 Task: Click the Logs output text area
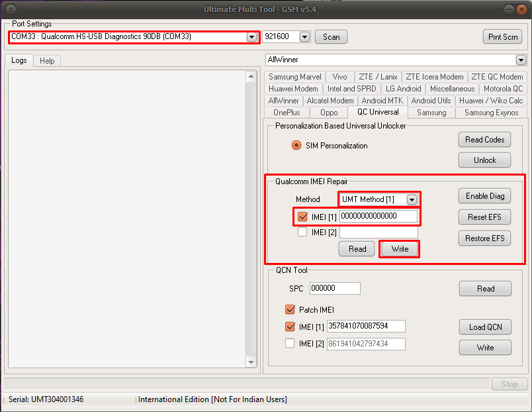[x=127, y=219]
